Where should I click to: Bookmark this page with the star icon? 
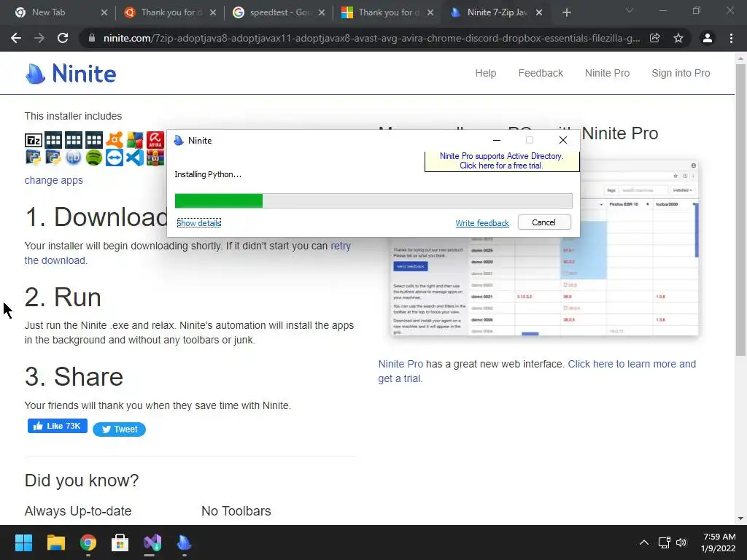tap(678, 38)
